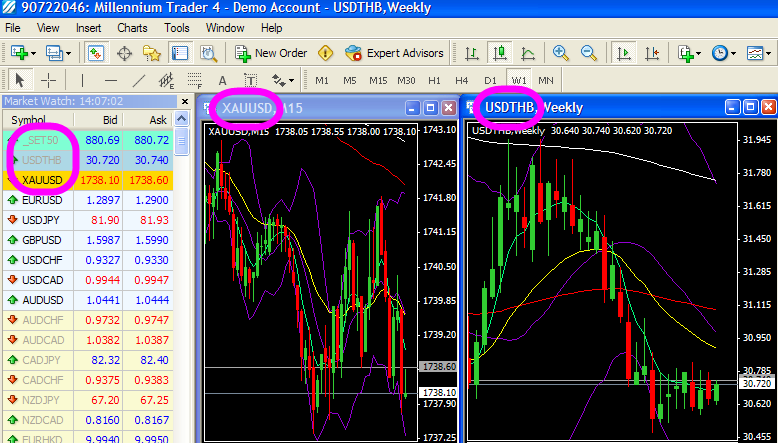Open the New Chart dropdown arrow

point(33,53)
